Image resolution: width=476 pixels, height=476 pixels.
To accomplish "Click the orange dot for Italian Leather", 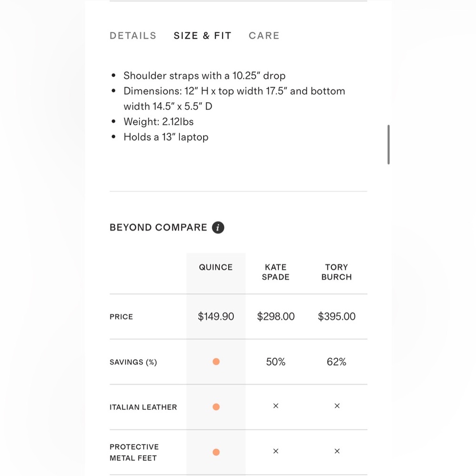I will 216,407.
